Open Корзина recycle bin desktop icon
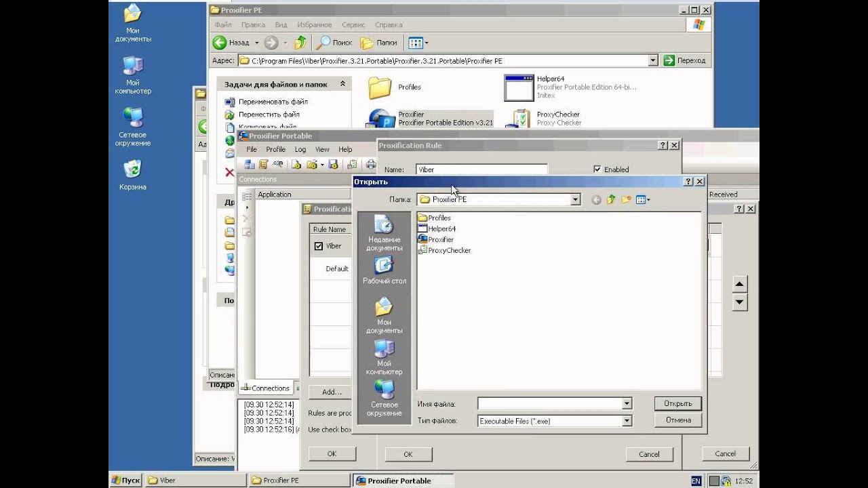The image size is (868, 488). 133,175
